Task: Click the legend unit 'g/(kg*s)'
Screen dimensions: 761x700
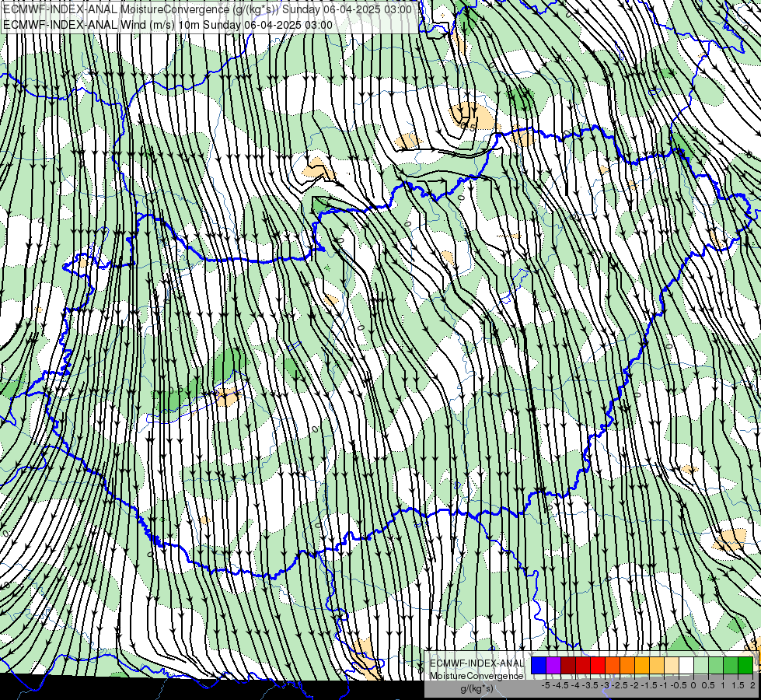Action: (x=477, y=689)
